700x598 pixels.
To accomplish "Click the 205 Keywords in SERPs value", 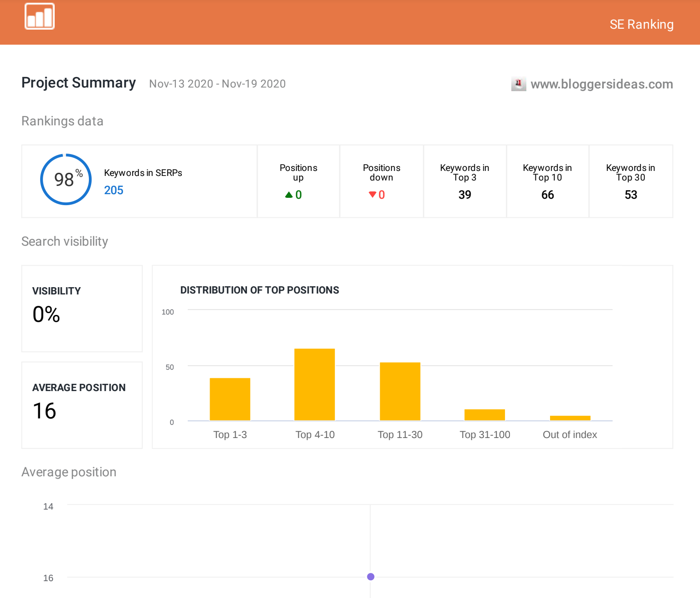I will click(x=113, y=190).
